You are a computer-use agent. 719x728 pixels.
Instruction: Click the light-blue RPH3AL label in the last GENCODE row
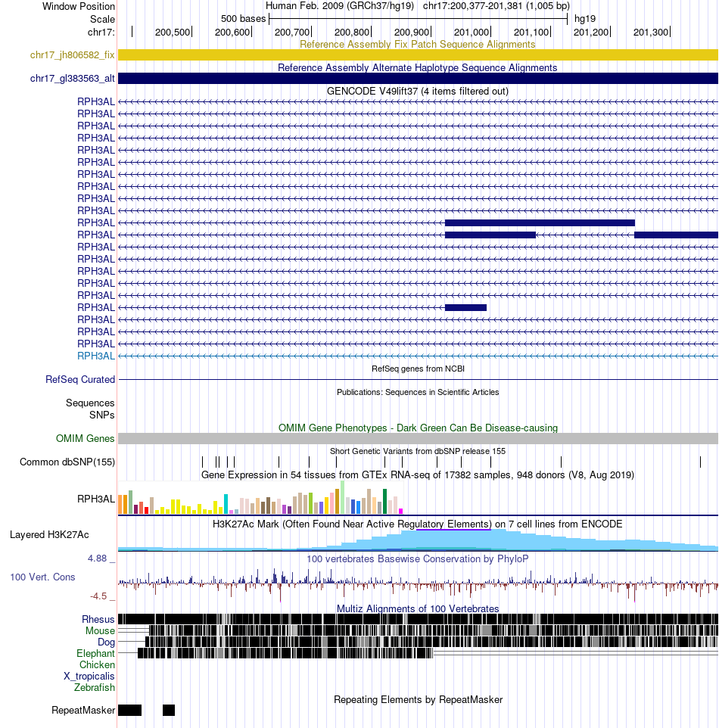point(95,356)
